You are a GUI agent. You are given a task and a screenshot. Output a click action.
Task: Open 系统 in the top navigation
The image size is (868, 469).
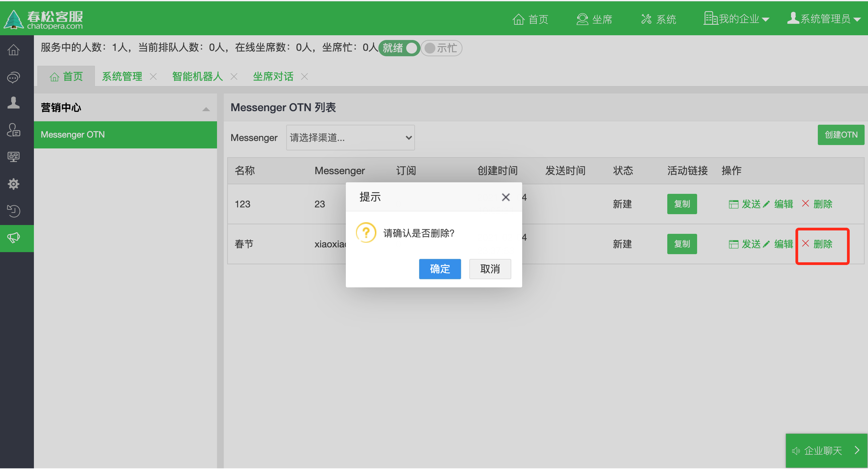pos(658,19)
